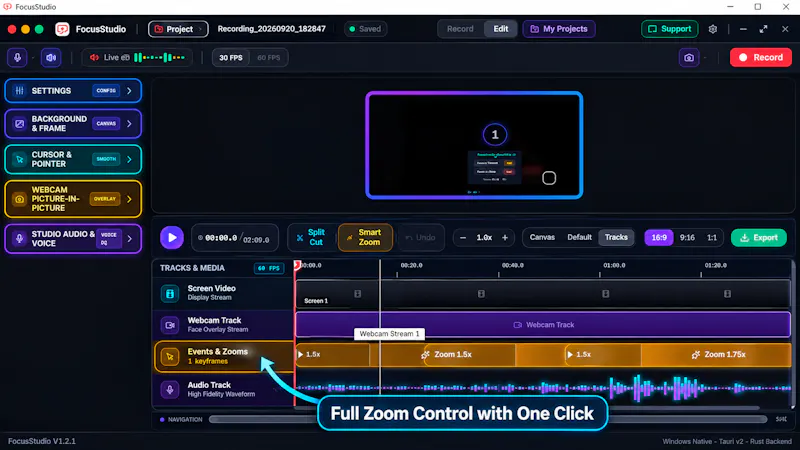Click the Cursor & Pointer arrow icon

pyautogui.click(x=19, y=159)
